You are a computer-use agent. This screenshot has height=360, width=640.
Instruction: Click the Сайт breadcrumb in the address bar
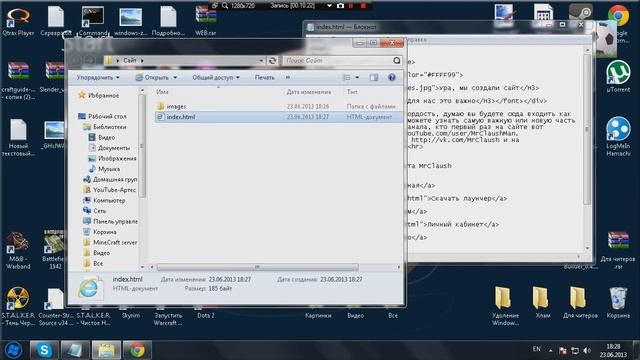(130, 60)
